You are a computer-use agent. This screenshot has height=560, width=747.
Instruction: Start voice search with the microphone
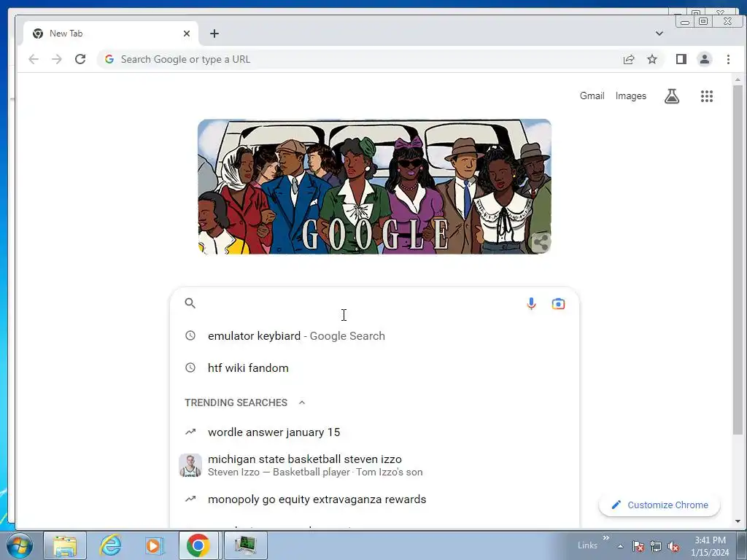531,303
